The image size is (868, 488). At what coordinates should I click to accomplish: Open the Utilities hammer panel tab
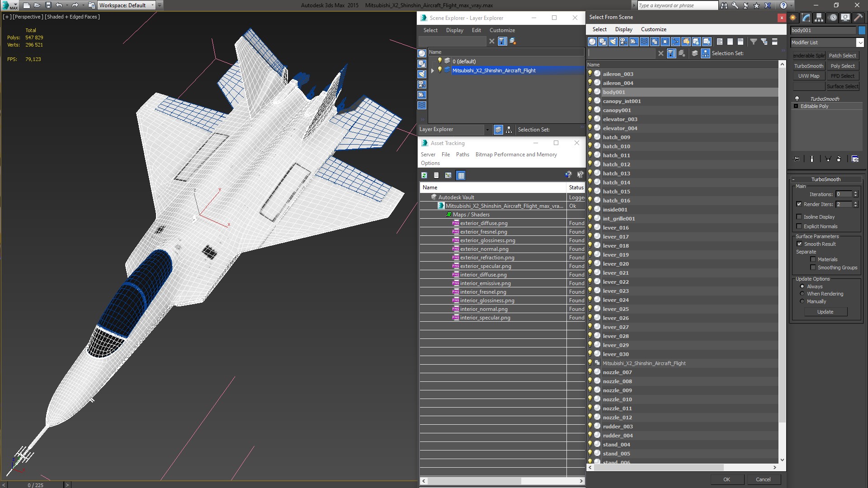point(858,18)
